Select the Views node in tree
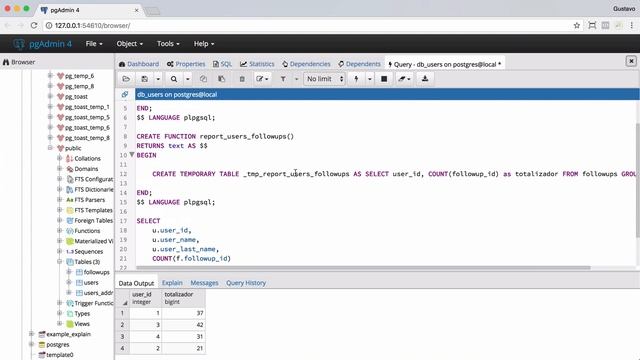 point(82,324)
